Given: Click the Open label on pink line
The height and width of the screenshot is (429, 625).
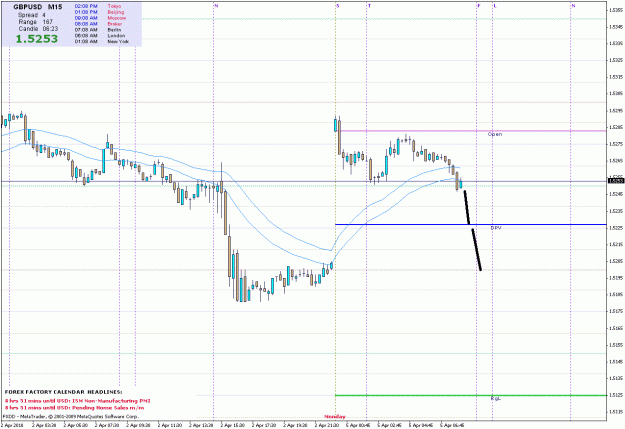Looking at the screenshot, I should [x=495, y=134].
